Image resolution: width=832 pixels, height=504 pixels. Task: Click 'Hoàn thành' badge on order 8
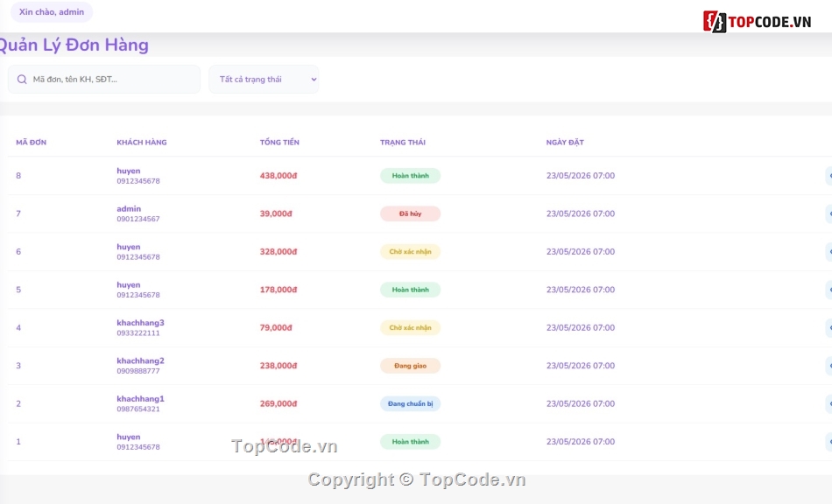point(410,175)
